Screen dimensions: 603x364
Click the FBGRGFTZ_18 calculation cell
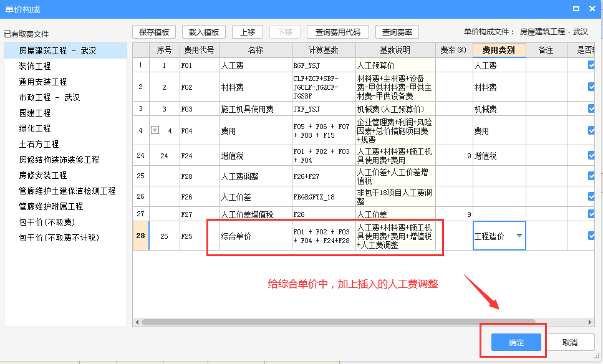point(324,197)
